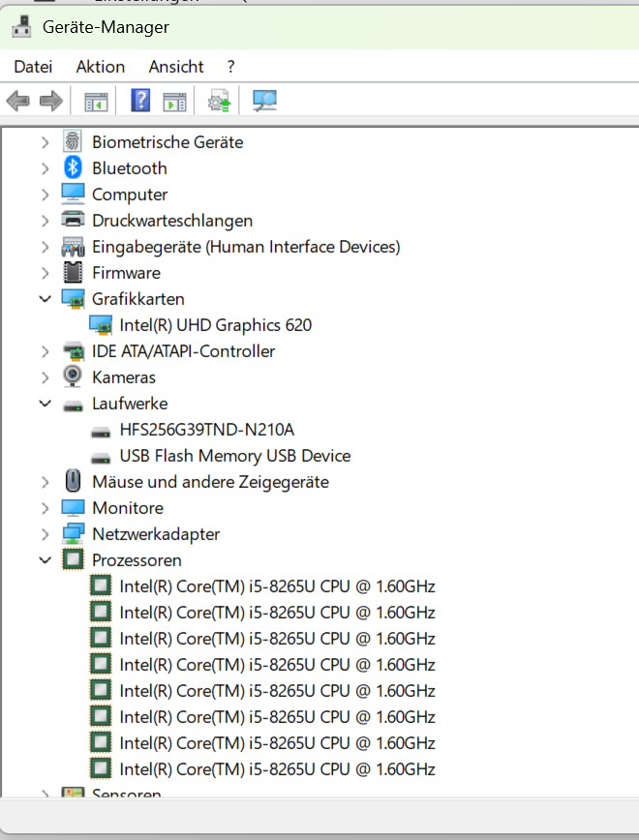The width and height of the screenshot is (639, 840).
Task: Click the Computer monitor icon
Action: point(73,194)
